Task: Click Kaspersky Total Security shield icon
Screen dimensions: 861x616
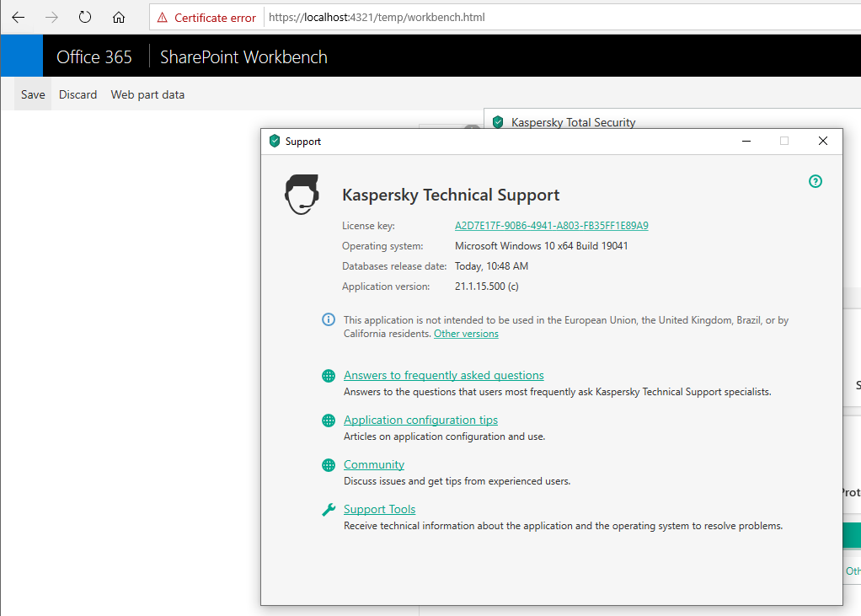Action: 498,122
